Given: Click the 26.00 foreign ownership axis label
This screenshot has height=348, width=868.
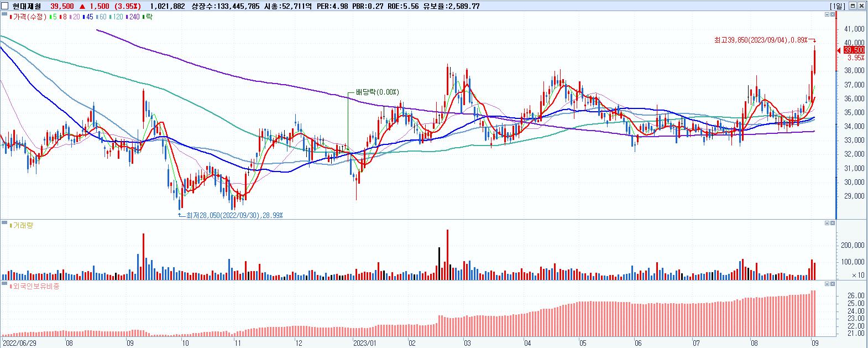Looking at the screenshot, I should pos(856,296).
